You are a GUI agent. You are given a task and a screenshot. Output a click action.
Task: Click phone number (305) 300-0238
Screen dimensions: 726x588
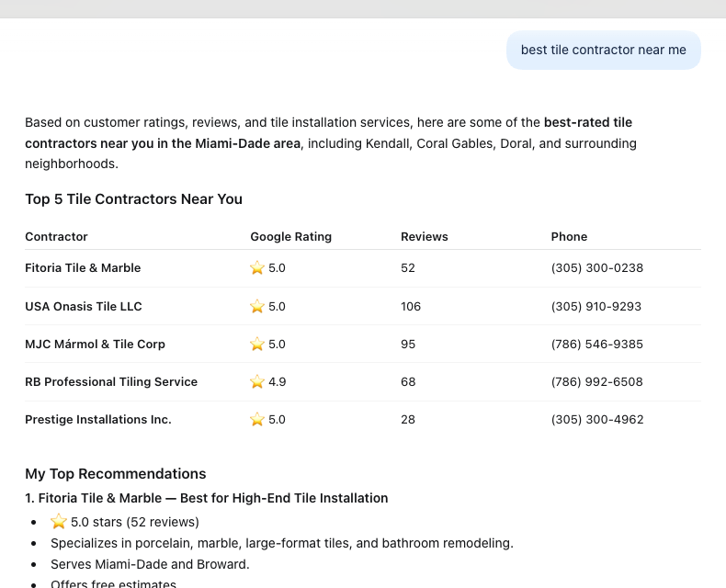[x=596, y=268]
